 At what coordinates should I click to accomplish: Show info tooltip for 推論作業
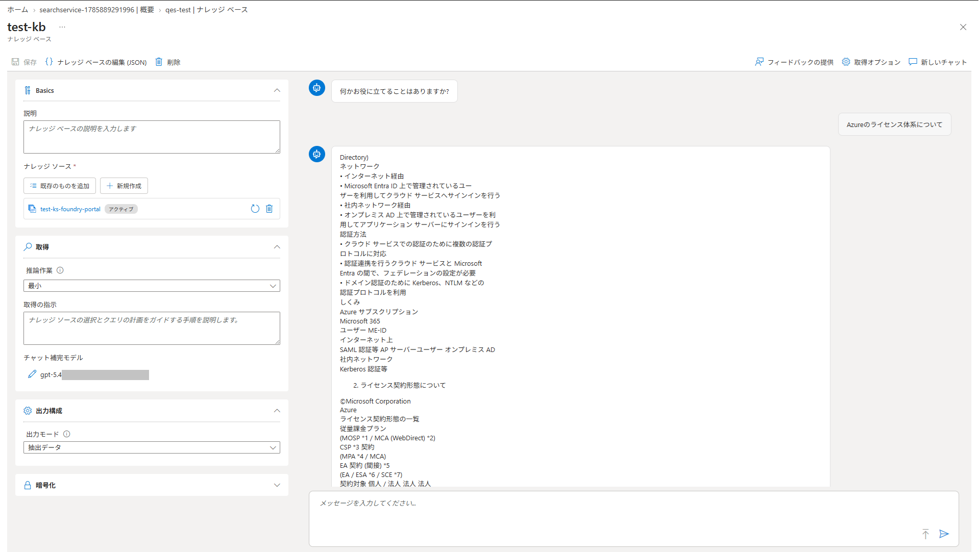point(60,270)
